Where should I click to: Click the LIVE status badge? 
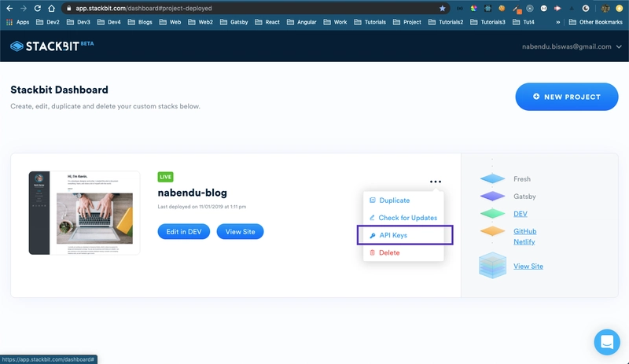click(x=165, y=177)
